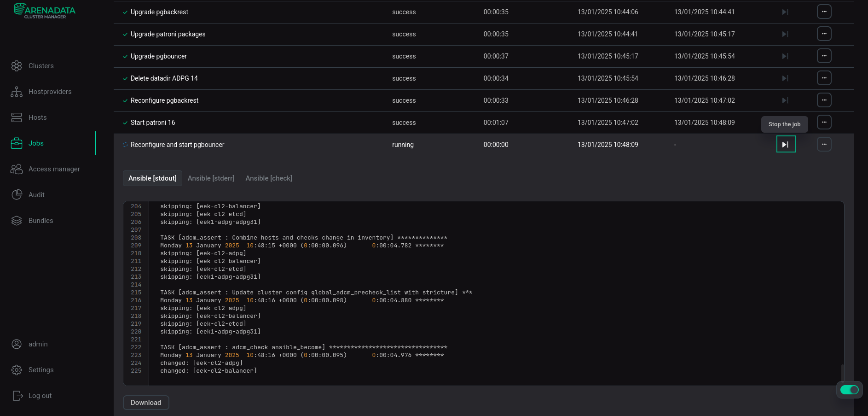Viewport: 868px width, 416px height.
Task: Collapse the Reconfigure and start pgbouncer row
Action: tap(177, 145)
